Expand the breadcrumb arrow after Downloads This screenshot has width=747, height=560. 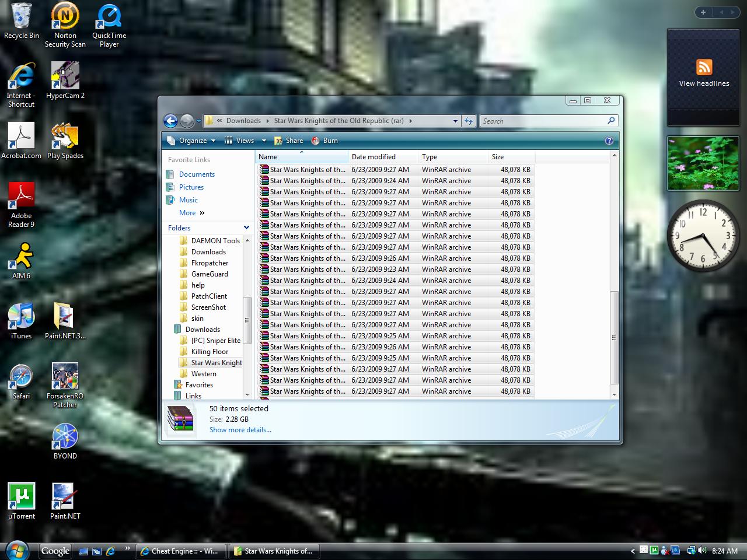[x=268, y=121]
